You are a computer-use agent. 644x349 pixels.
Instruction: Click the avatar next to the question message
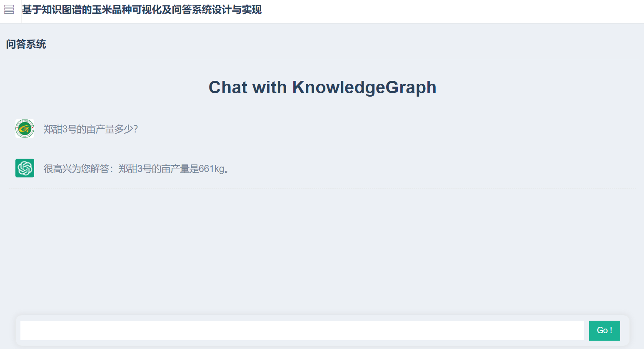(x=25, y=129)
